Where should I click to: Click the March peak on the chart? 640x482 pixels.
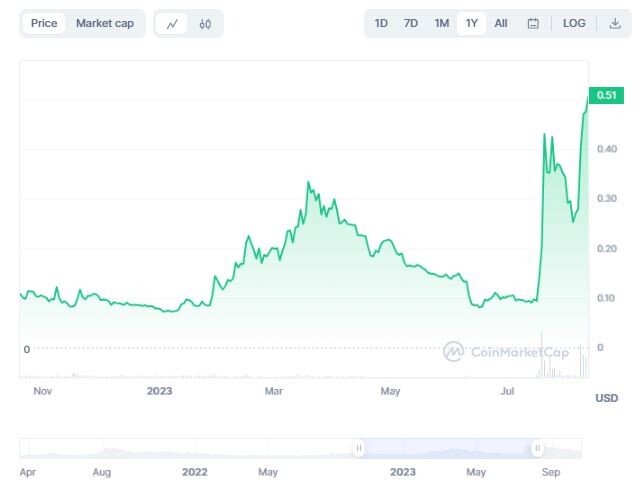tap(308, 182)
